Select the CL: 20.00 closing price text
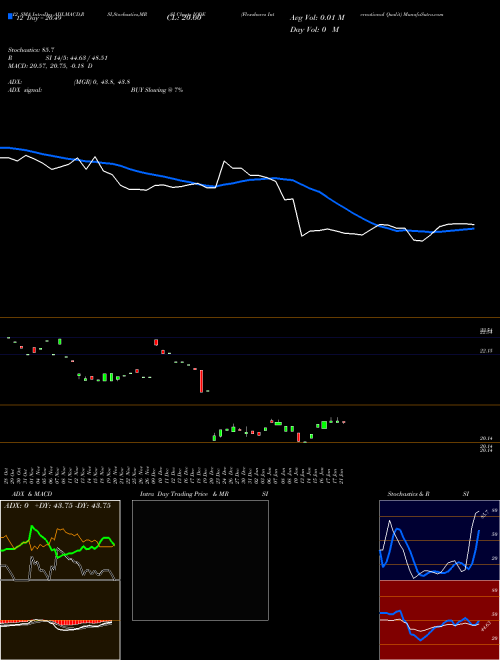 click(x=184, y=18)
